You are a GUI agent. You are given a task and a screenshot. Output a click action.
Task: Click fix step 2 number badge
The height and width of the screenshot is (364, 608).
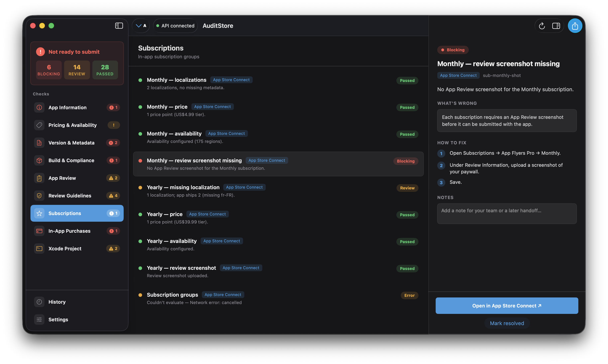pos(441,166)
